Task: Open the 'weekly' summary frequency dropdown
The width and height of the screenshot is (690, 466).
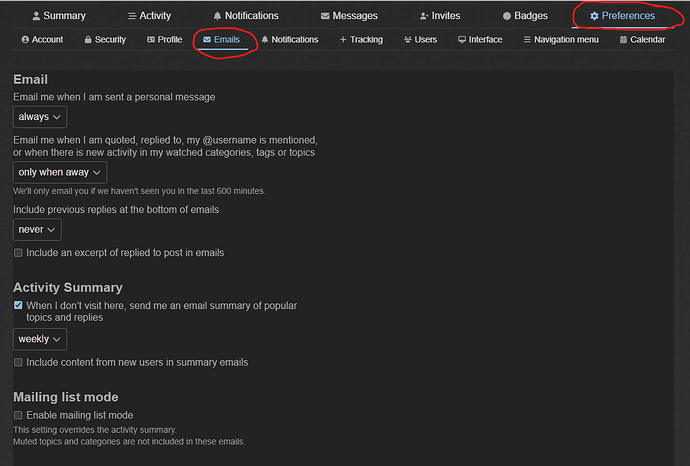Action: (40, 339)
